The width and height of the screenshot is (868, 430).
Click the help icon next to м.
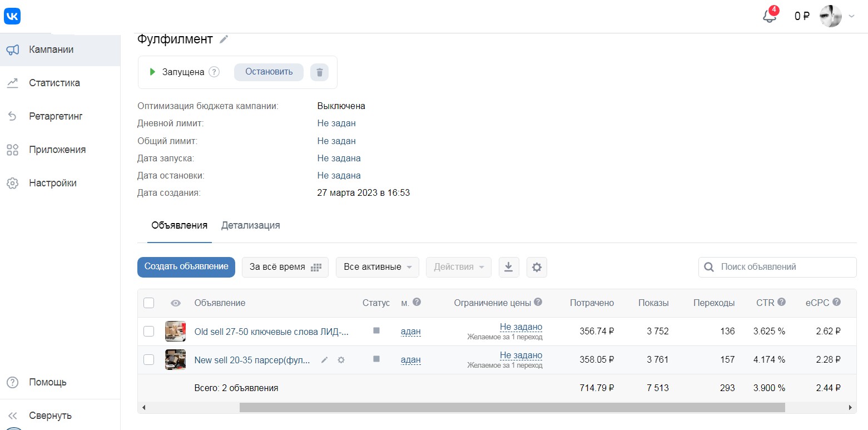pyautogui.click(x=416, y=302)
